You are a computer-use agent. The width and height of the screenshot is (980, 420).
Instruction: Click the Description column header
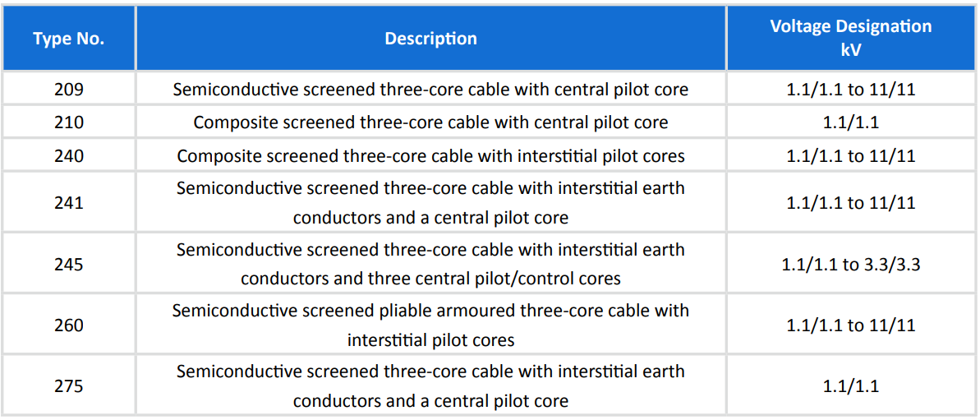(430, 39)
